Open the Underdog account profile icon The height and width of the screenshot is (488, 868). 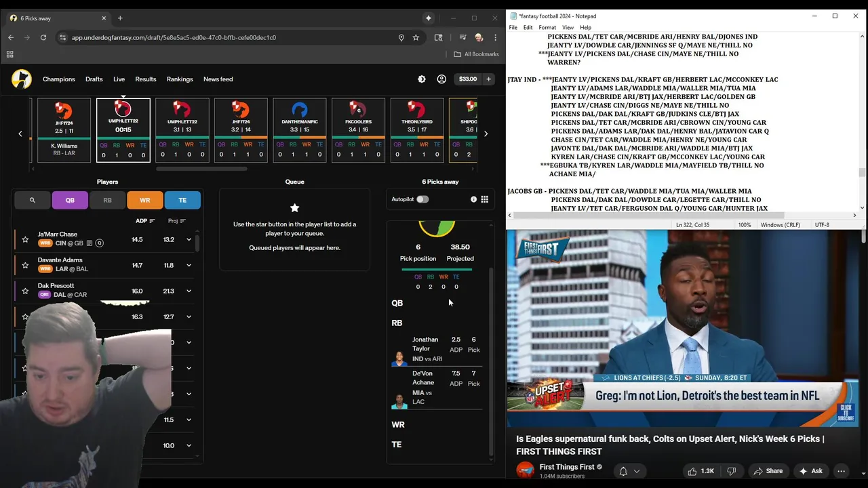click(441, 79)
